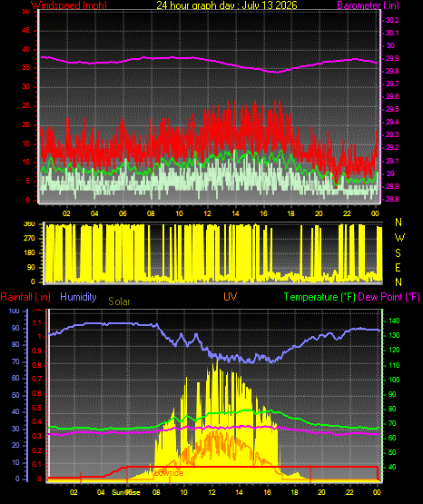
Task: Click the 360 wind direction scale value
Action: pyautogui.click(x=29, y=224)
